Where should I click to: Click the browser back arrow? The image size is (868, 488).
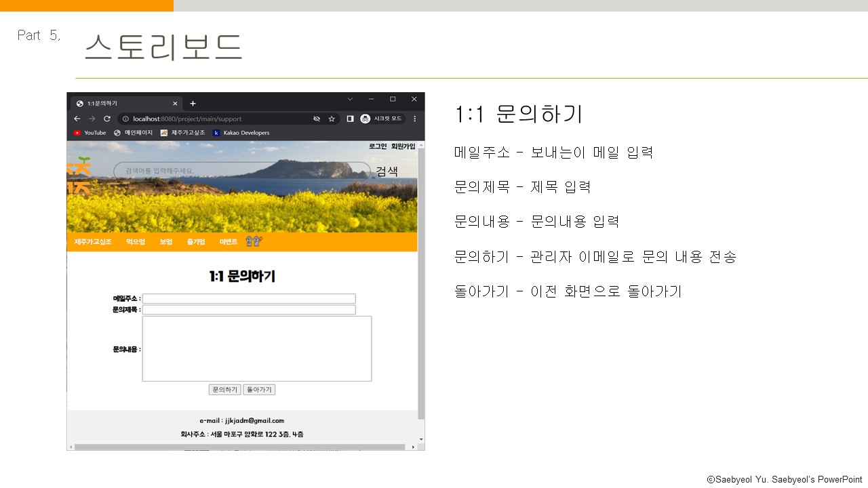tap(79, 119)
